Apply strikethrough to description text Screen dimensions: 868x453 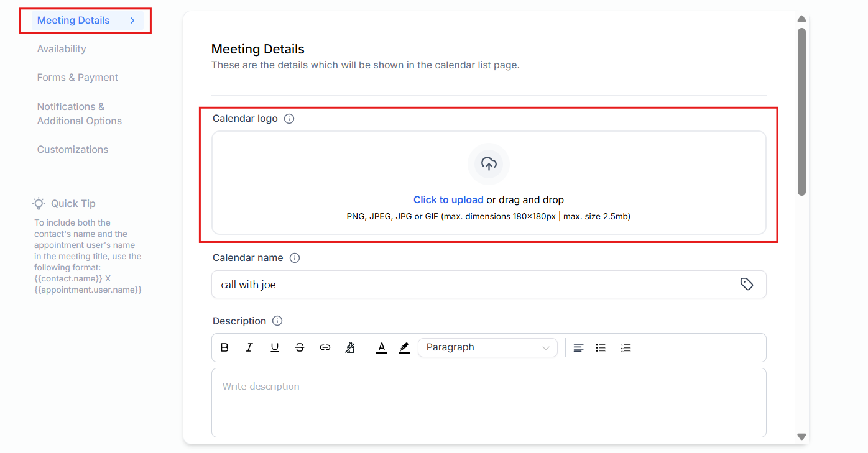coord(300,347)
